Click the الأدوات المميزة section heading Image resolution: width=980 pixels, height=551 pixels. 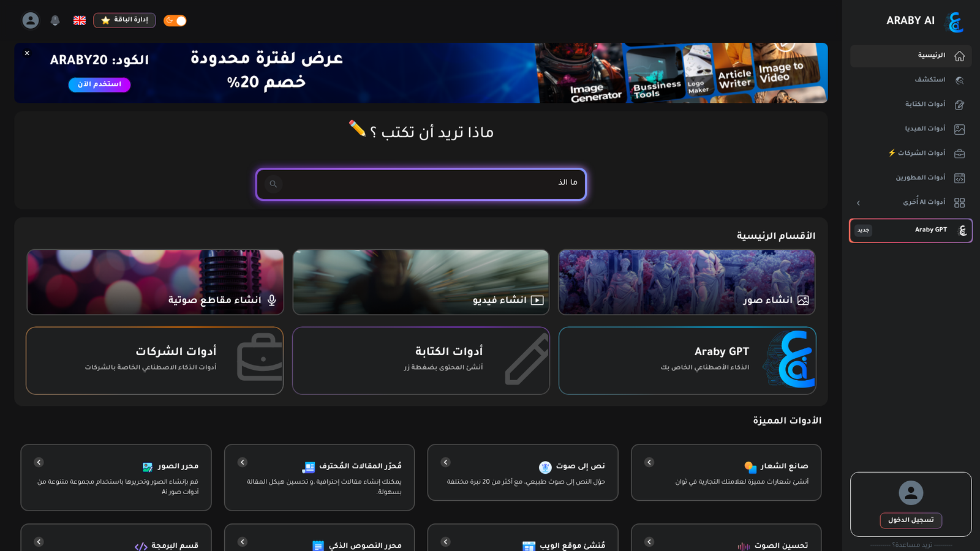(787, 421)
